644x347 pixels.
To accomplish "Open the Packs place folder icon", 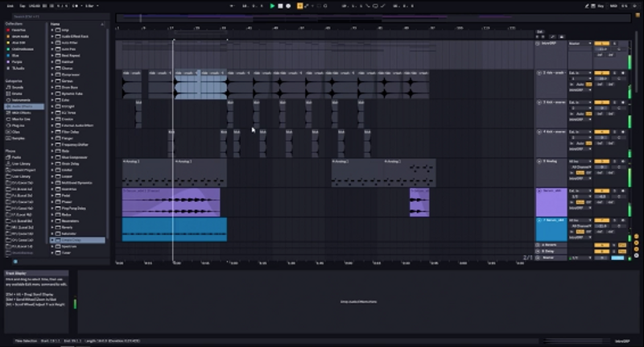I will point(8,157).
